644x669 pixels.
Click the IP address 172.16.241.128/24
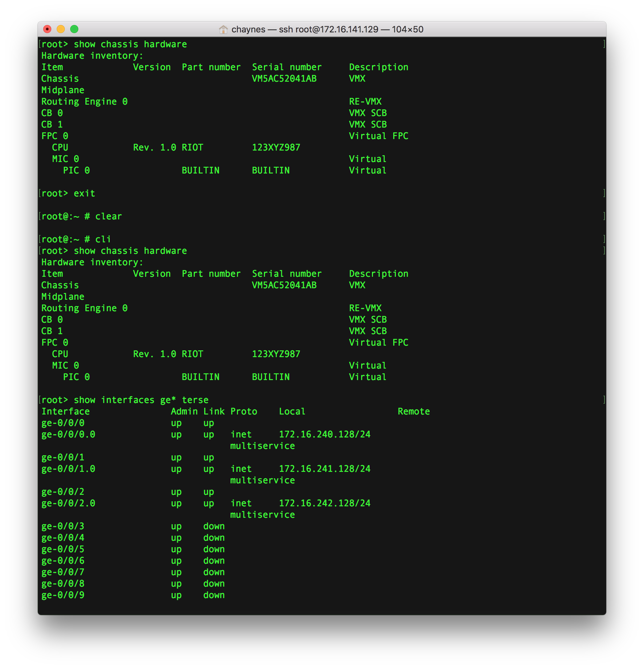pos(324,469)
